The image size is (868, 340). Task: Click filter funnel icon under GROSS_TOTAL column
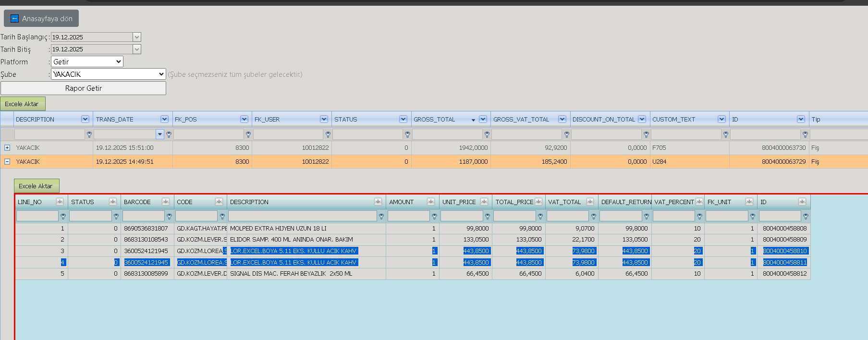click(487, 134)
